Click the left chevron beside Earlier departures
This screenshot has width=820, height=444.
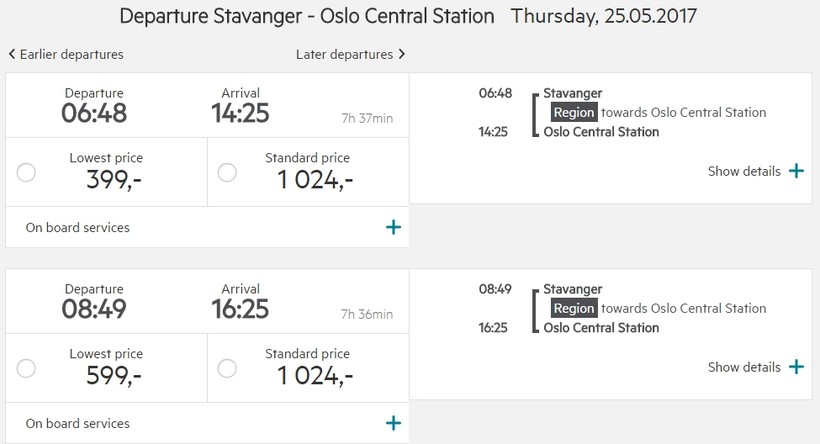[12, 54]
